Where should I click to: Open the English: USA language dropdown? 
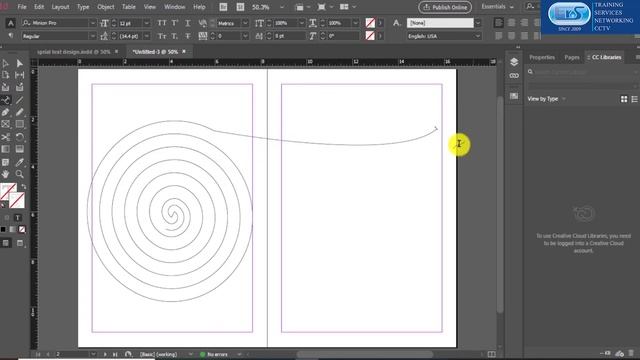pyautogui.click(x=478, y=36)
